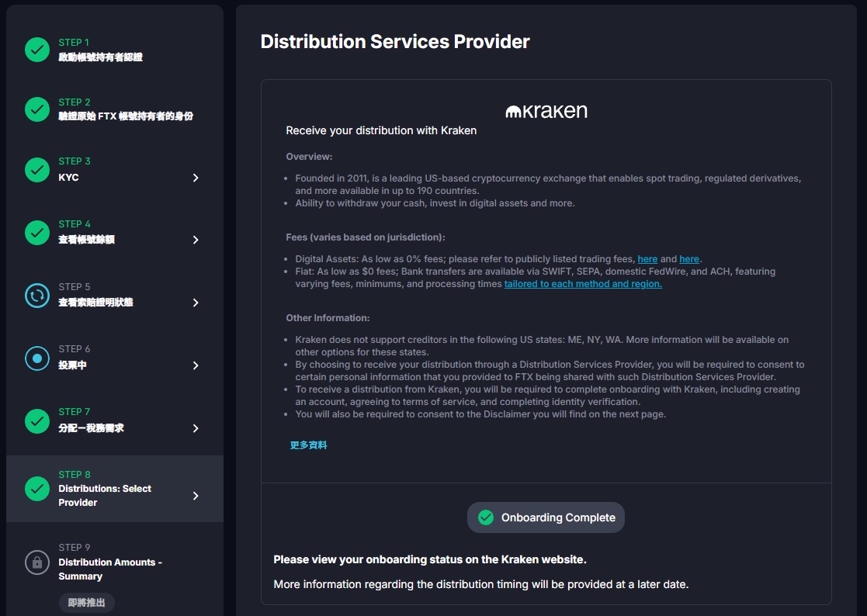Click the green checkmark icon for Step 8
The height and width of the screenshot is (616, 867).
coord(37,489)
